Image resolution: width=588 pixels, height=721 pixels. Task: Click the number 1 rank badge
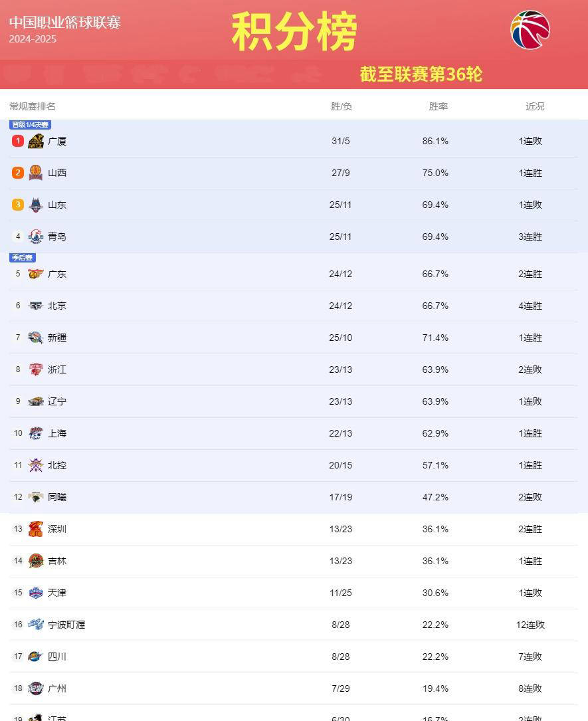(17, 141)
